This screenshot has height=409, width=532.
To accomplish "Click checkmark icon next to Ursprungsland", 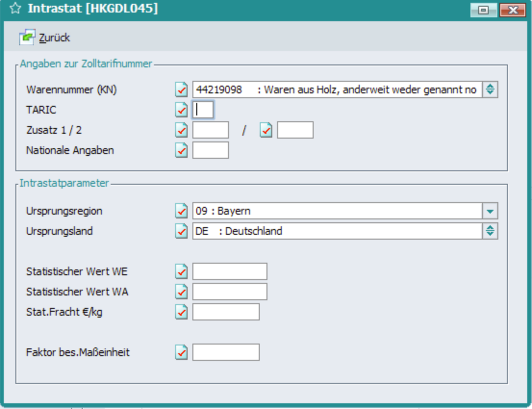I will pos(181,231).
